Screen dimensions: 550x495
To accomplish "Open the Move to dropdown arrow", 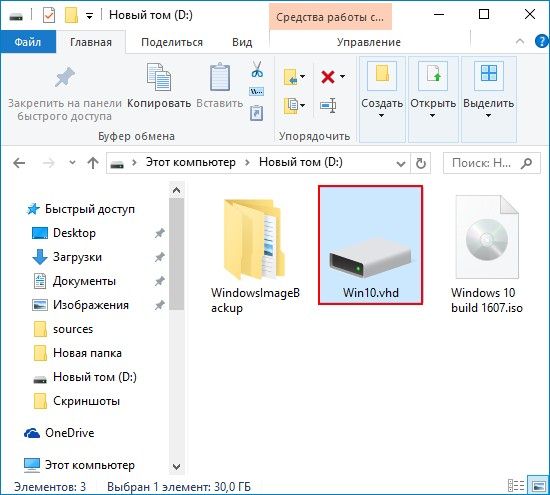I will [x=303, y=77].
